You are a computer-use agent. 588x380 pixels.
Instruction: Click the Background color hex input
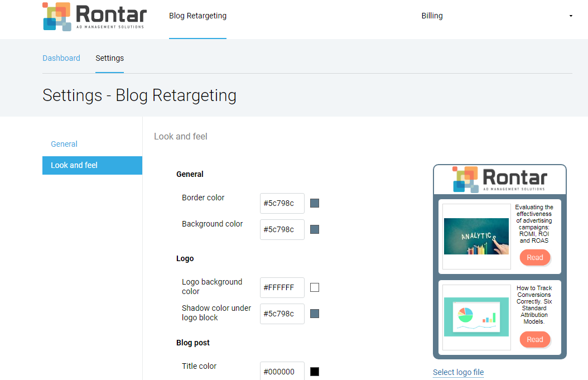pos(282,229)
